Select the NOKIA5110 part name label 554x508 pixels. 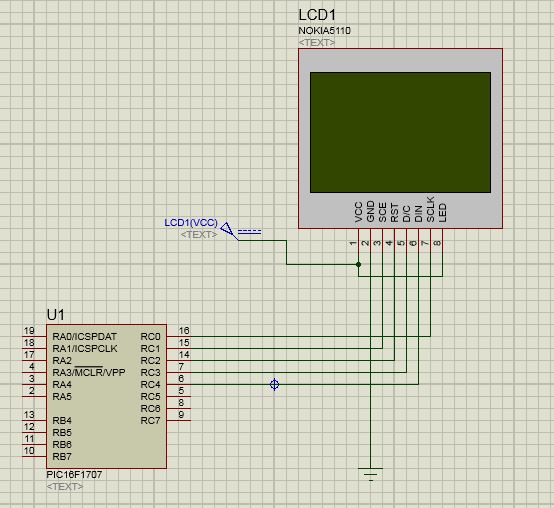(x=324, y=31)
